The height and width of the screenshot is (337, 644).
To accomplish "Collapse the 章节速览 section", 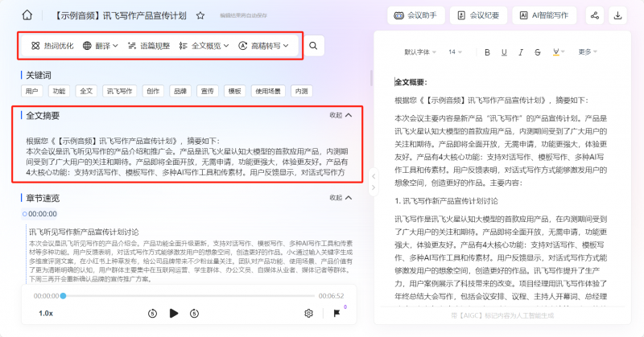I will (x=341, y=198).
